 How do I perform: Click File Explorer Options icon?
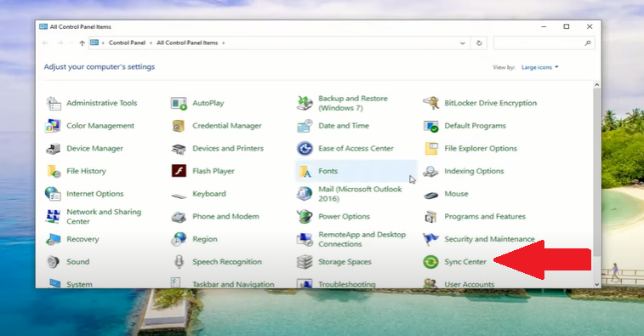(430, 148)
